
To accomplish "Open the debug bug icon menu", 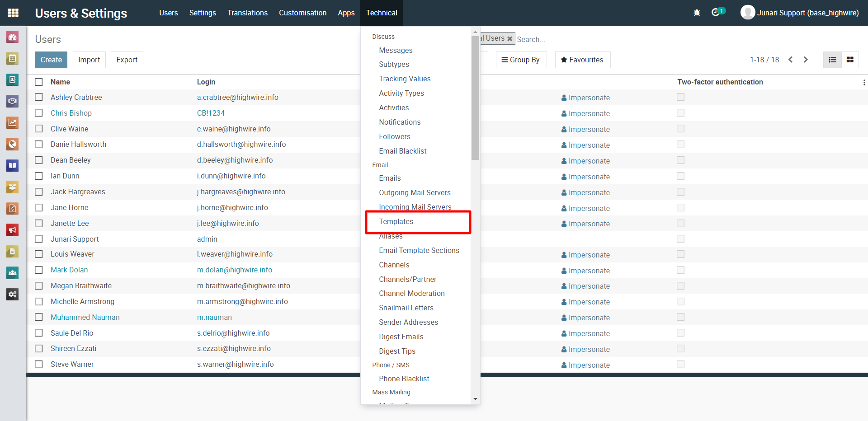I will (697, 13).
